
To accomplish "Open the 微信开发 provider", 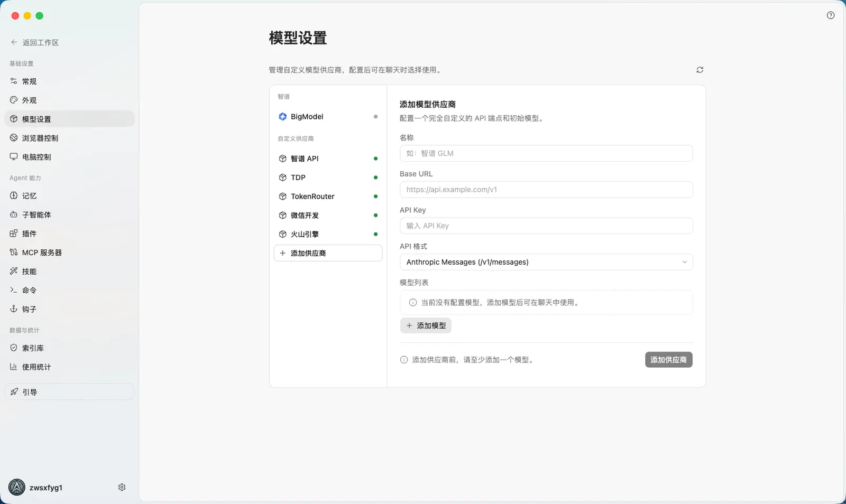I will click(x=328, y=216).
